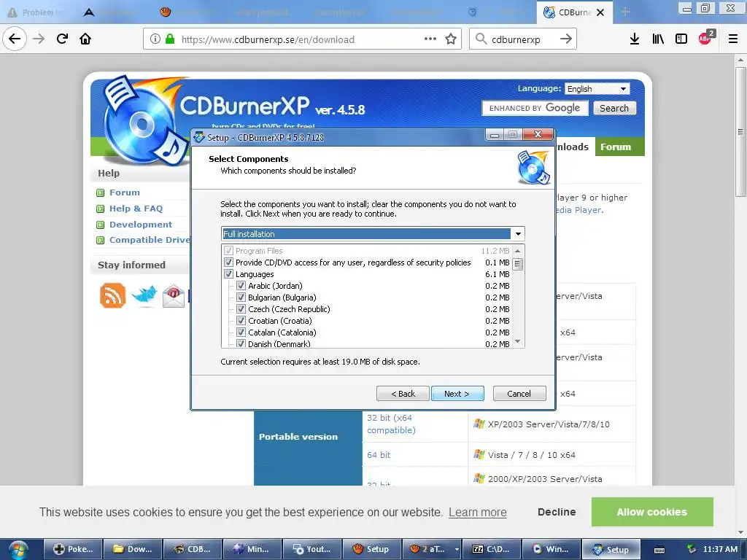
Task: Uncheck Provide CD/DVD access for any user
Action: [228, 262]
